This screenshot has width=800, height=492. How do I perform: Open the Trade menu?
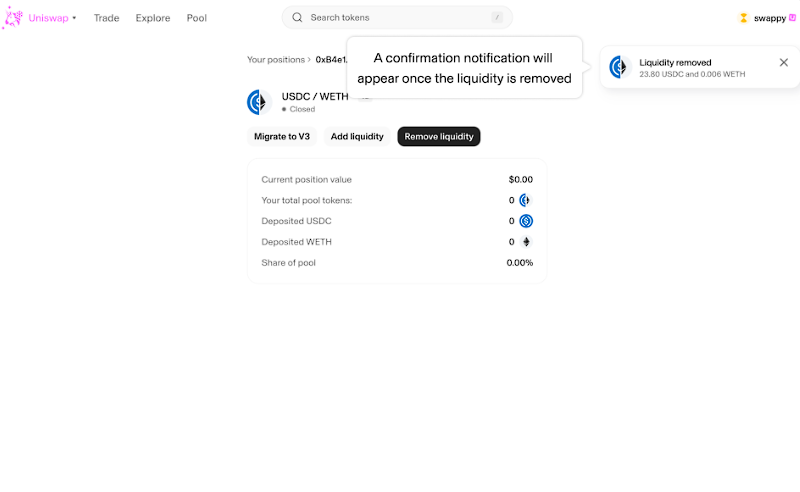pyautogui.click(x=106, y=18)
